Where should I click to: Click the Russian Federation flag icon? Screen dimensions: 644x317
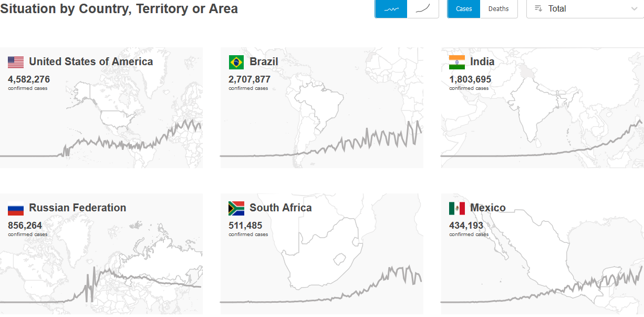tap(16, 209)
